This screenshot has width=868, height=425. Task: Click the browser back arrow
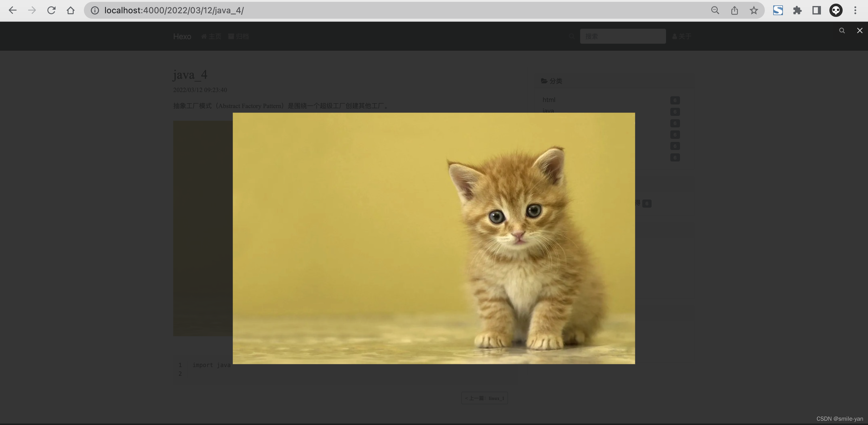click(12, 11)
